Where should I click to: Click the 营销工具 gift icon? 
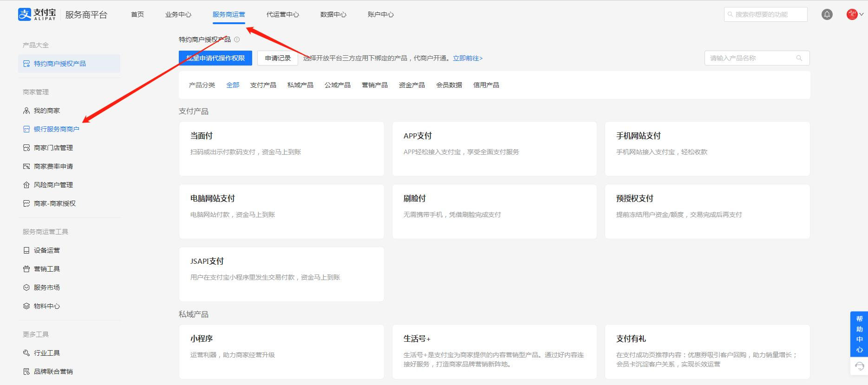(26, 269)
